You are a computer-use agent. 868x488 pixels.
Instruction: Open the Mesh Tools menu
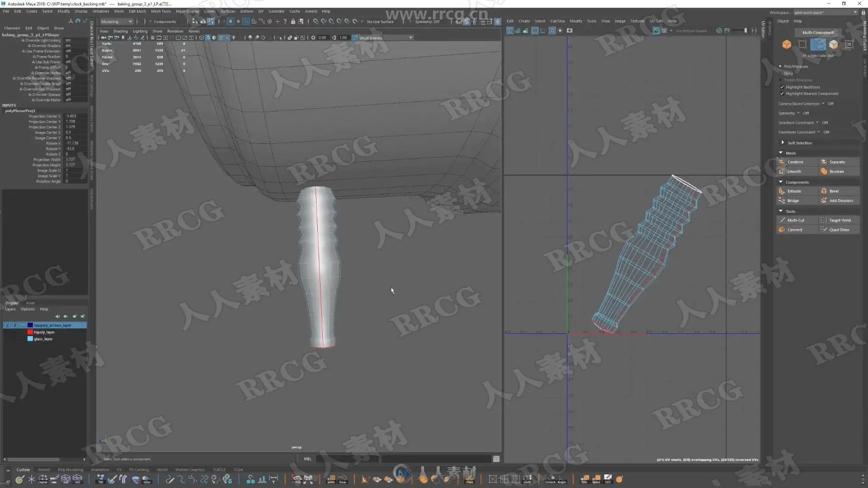coord(160,11)
